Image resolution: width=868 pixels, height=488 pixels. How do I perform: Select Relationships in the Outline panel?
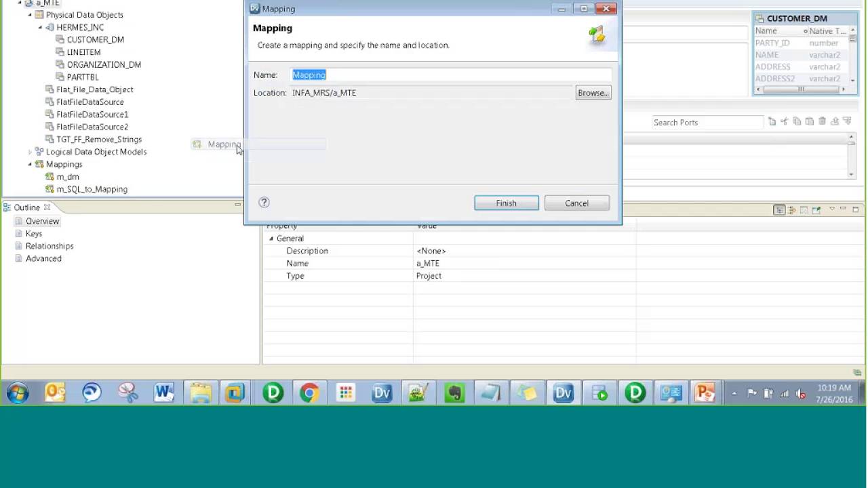click(50, 246)
